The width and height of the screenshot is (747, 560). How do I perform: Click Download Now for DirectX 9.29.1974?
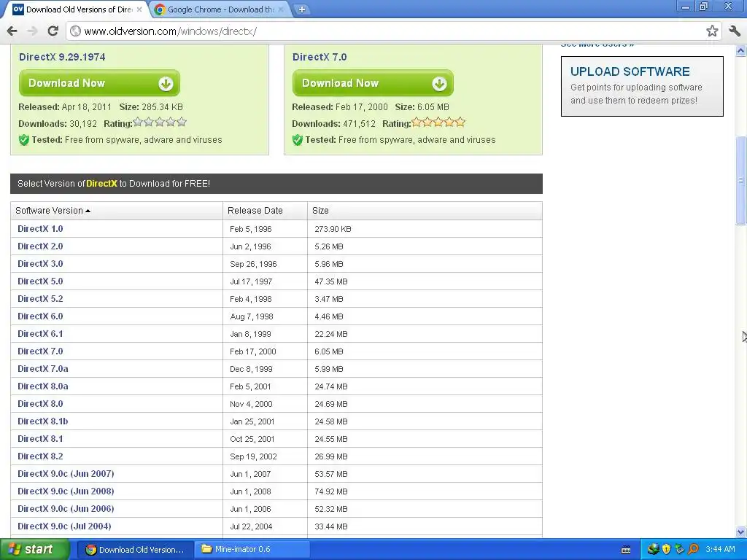99,83
